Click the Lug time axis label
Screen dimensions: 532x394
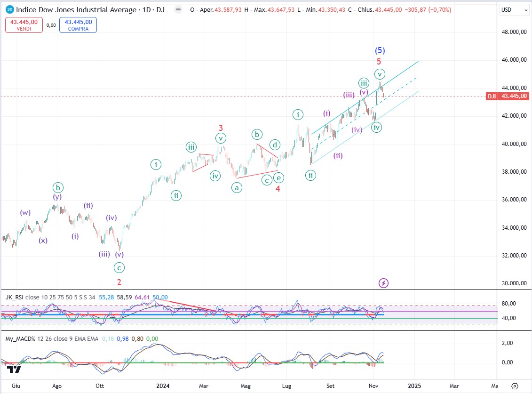(x=286, y=386)
